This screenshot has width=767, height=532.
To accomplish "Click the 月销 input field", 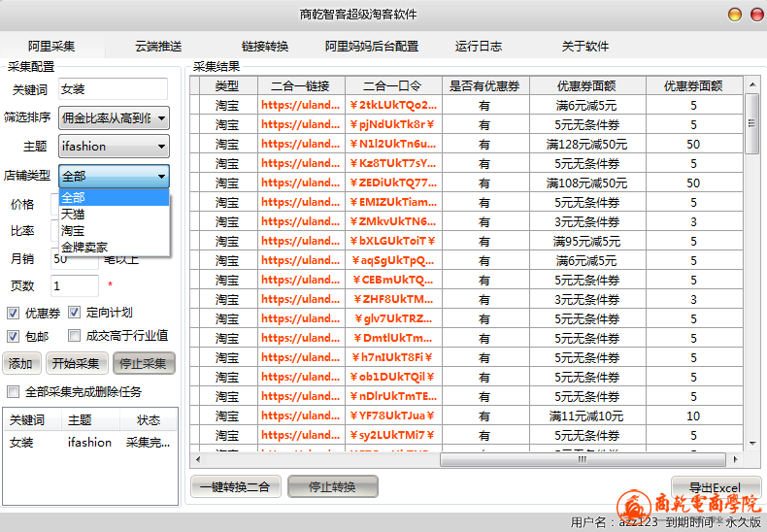I will click(75, 259).
